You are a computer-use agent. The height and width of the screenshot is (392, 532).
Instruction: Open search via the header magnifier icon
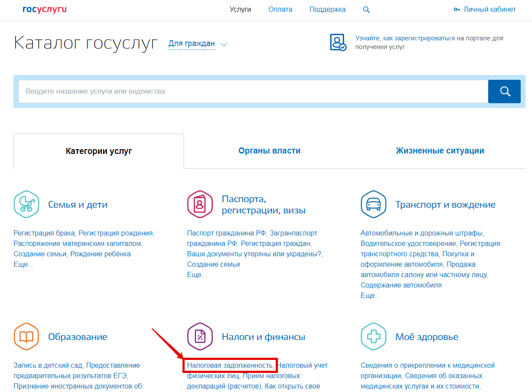coord(366,10)
